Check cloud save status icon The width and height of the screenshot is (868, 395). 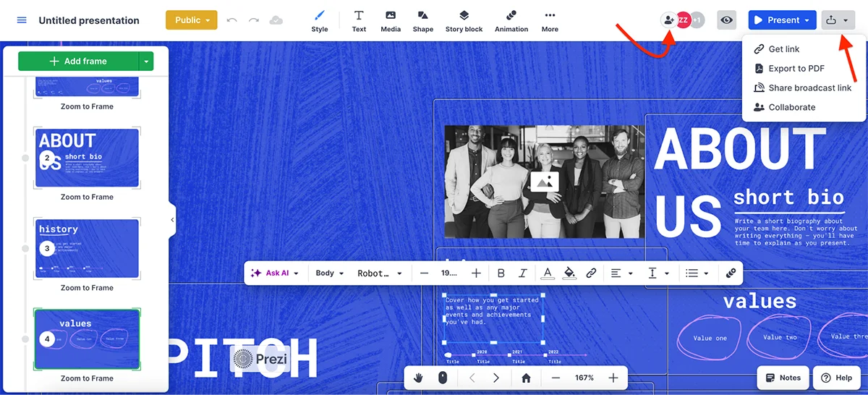coord(276,20)
